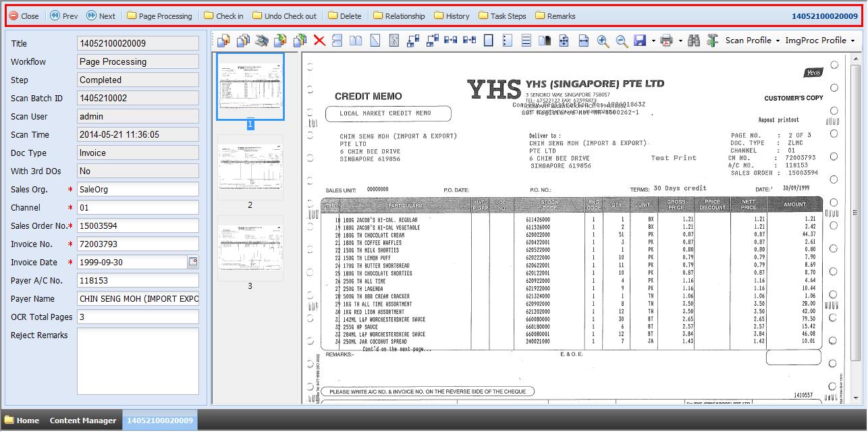Click the Step value Completed
Image resolution: width=868 pixels, height=432 pixels.
coord(138,80)
